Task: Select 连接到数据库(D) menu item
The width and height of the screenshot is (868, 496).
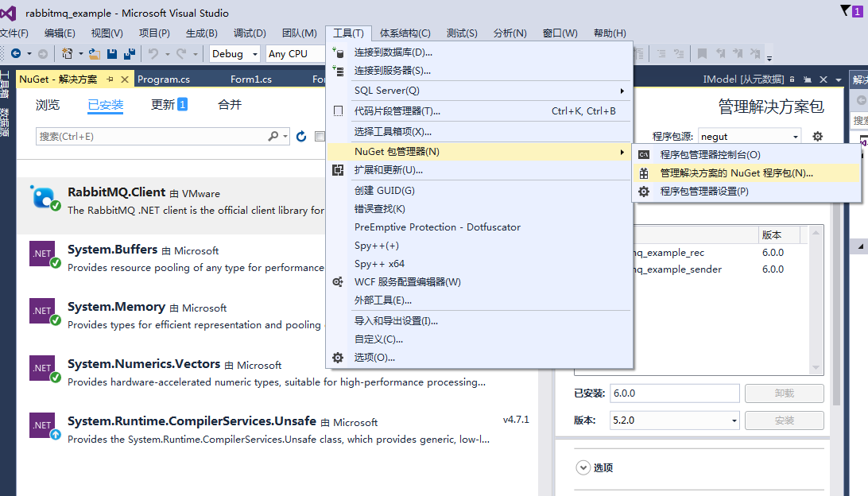Action: [479, 52]
